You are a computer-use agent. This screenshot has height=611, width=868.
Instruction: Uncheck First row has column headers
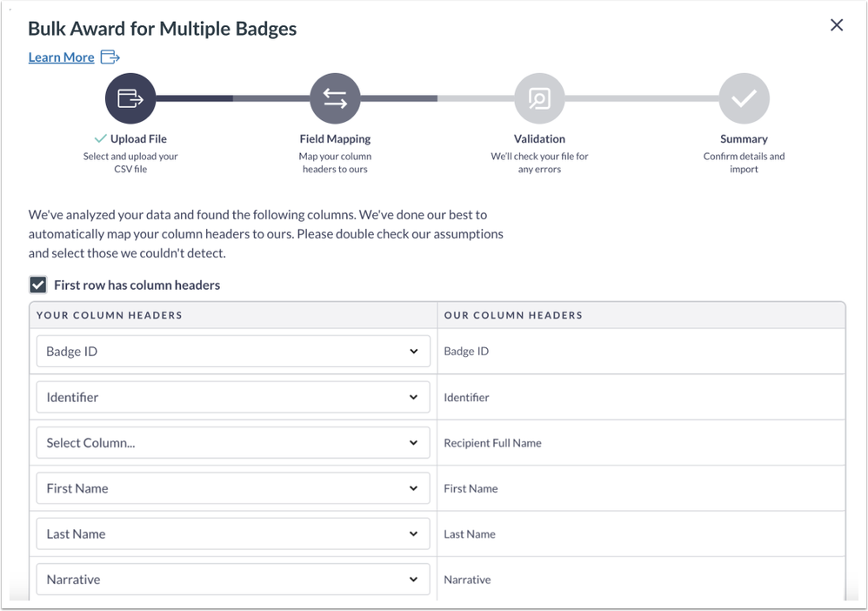click(38, 285)
